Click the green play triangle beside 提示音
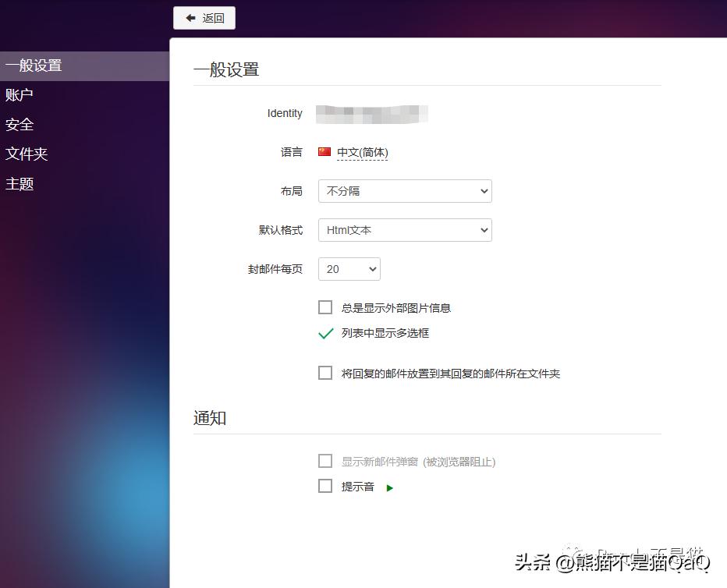 [x=388, y=487]
